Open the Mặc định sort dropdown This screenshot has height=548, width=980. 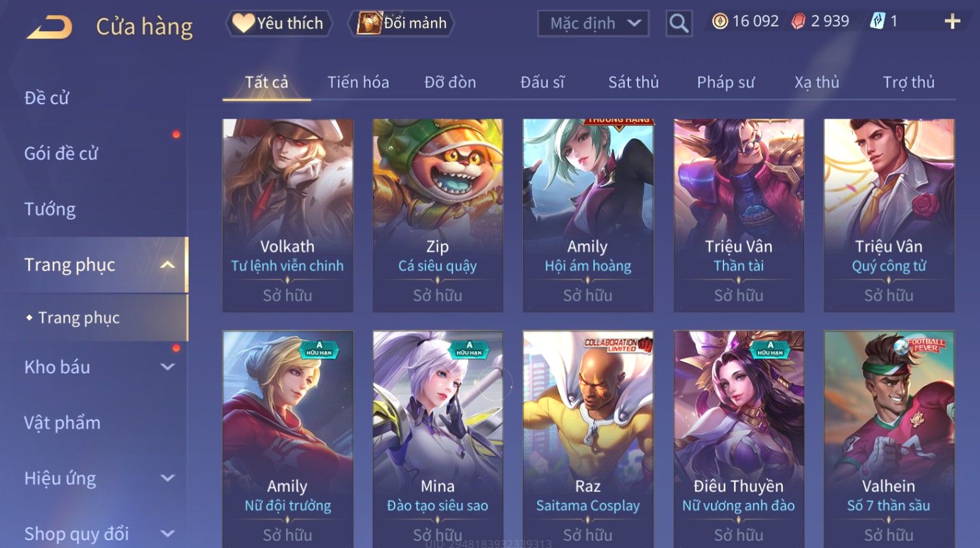click(x=593, y=23)
